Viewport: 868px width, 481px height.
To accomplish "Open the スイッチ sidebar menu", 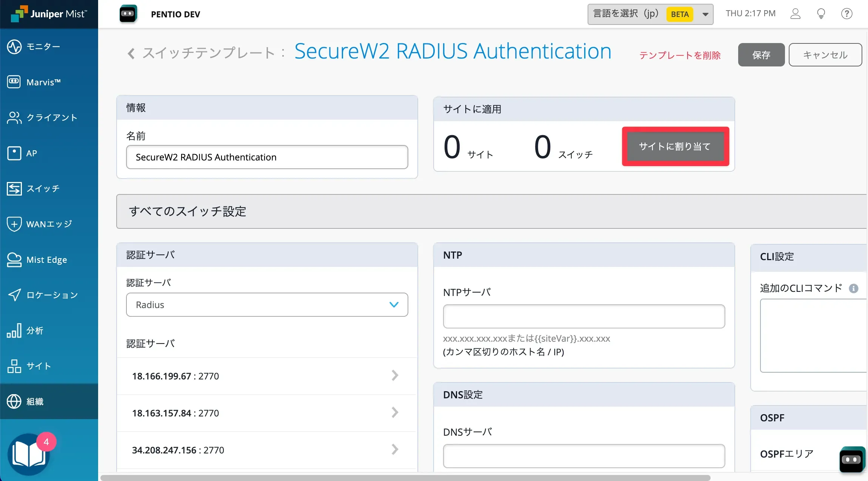I will coord(42,188).
